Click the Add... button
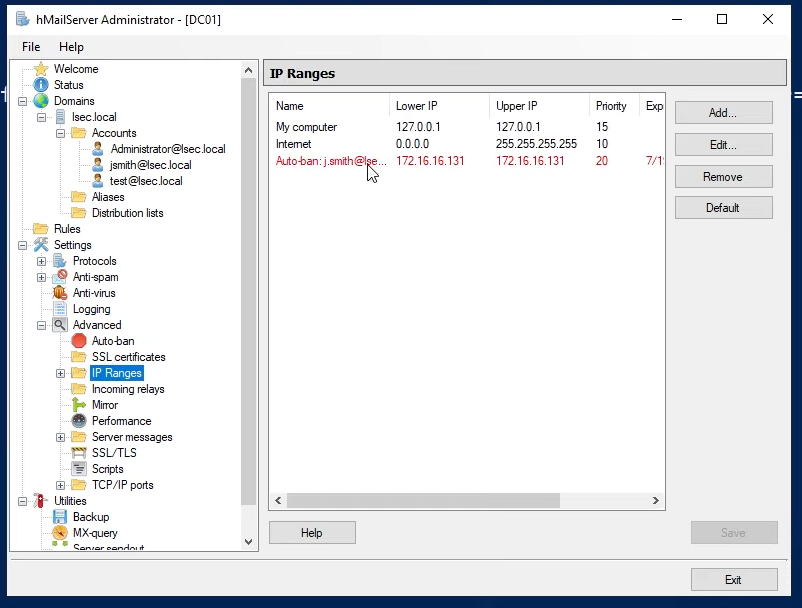 (723, 112)
